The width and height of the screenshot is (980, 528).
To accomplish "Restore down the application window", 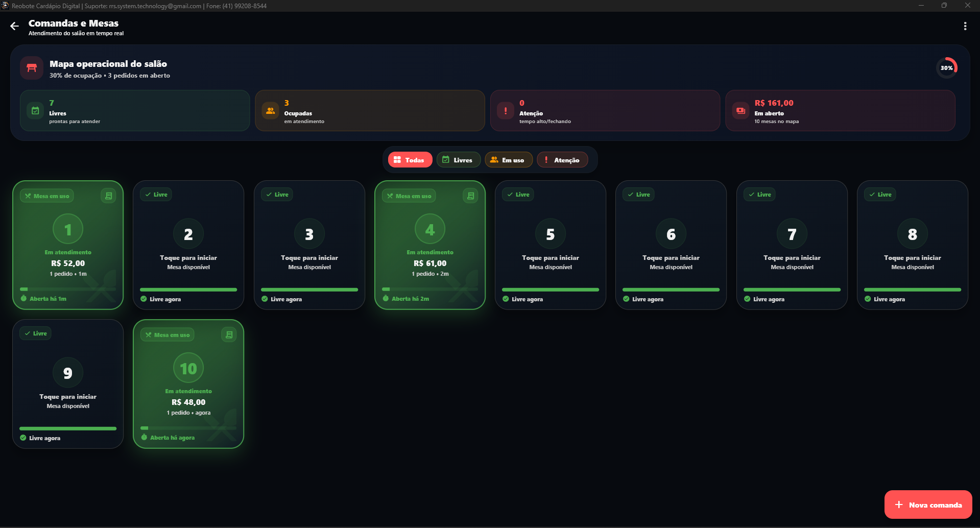I will click(944, 6).
